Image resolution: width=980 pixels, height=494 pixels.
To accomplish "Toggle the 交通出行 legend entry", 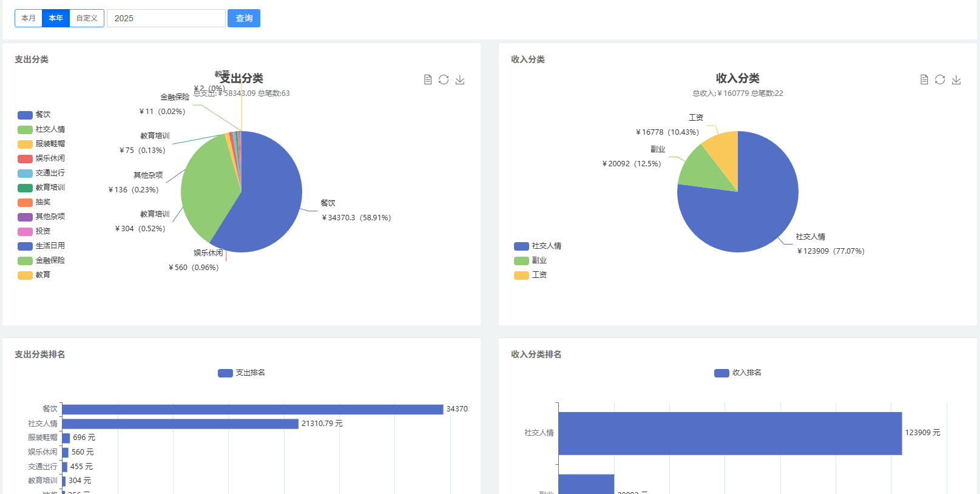I will coord(41,173).
